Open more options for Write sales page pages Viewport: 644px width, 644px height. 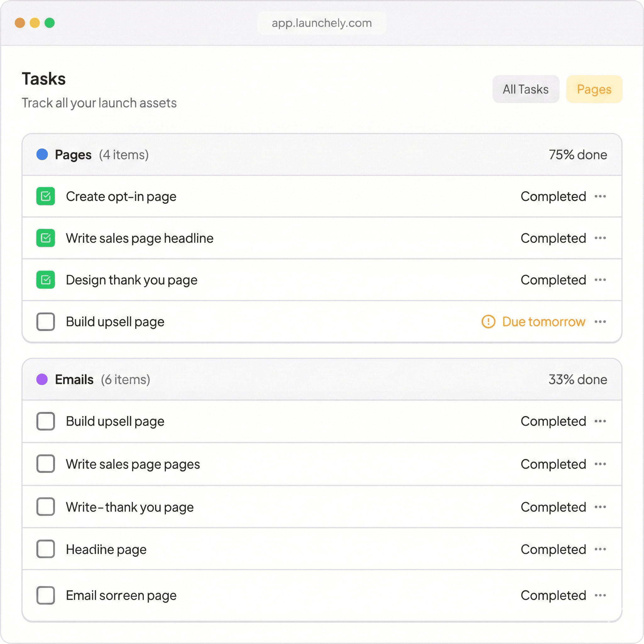click(600, 464)
